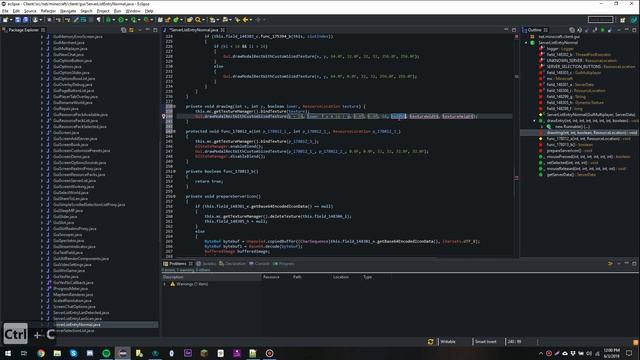
Task: Click the Quick Access search field
Action: (x=600, y=20)
